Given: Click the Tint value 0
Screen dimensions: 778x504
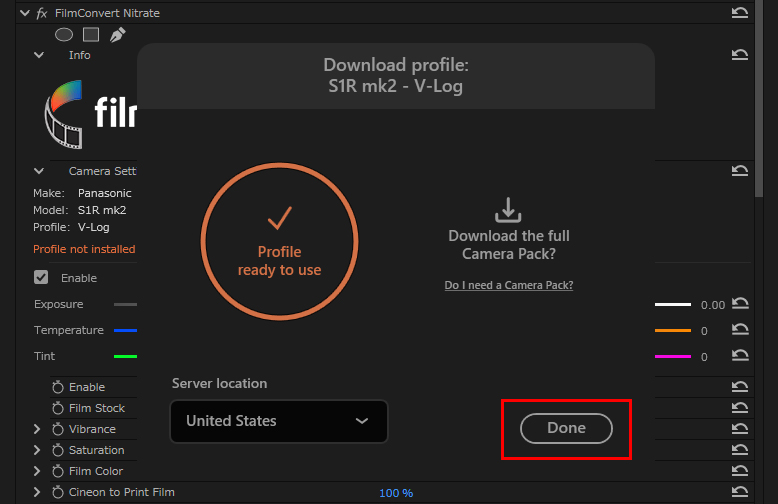Looking at the screenshot, I should point(704,357).
